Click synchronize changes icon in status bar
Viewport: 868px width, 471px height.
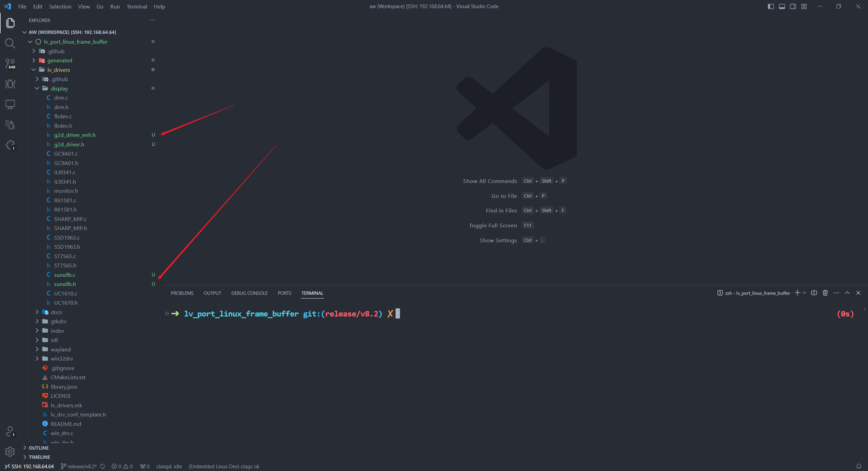click(102, 466)
